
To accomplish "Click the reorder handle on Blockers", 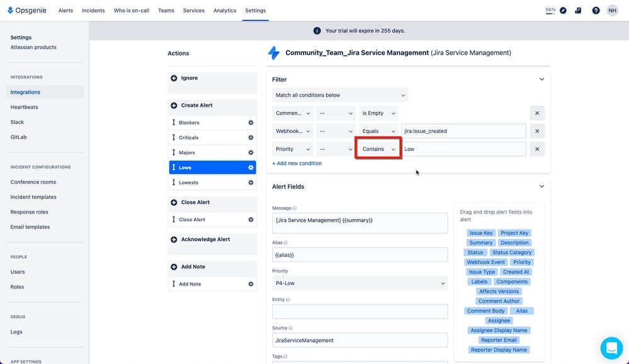I will [x=174, y=122].
